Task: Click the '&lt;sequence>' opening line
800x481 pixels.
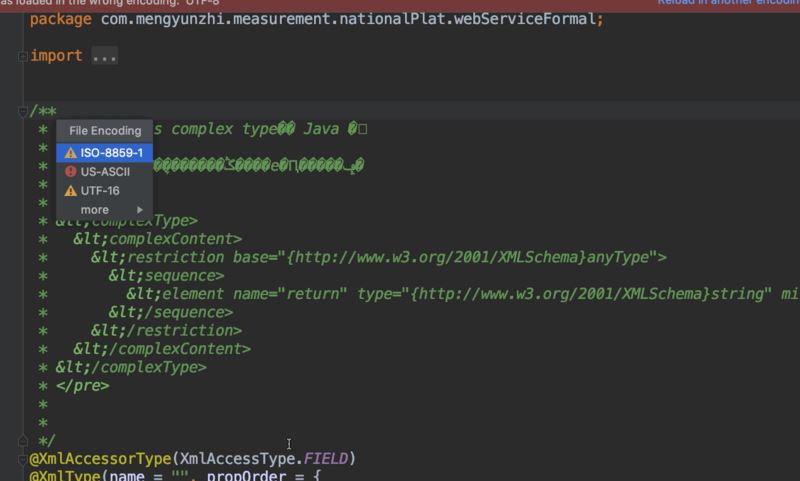Action: point(166,275)
